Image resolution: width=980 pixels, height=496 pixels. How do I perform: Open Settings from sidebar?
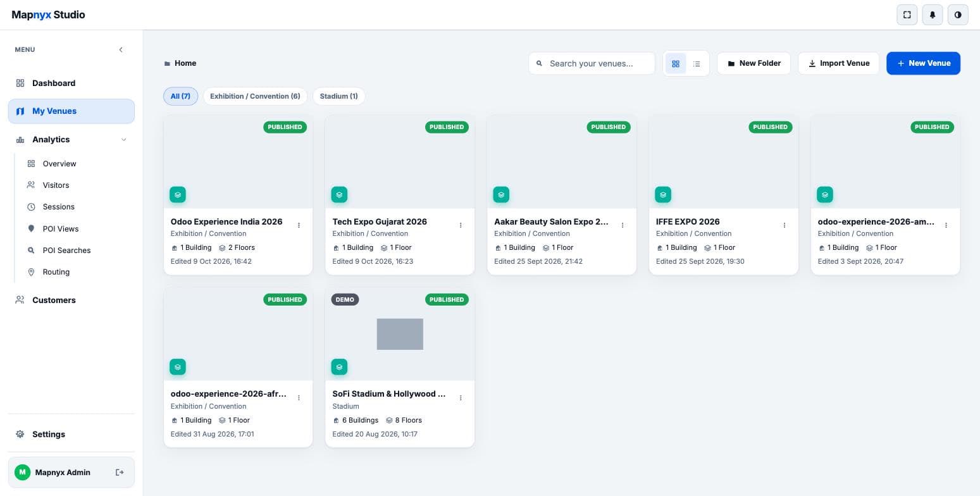click(x=71, y=435)
